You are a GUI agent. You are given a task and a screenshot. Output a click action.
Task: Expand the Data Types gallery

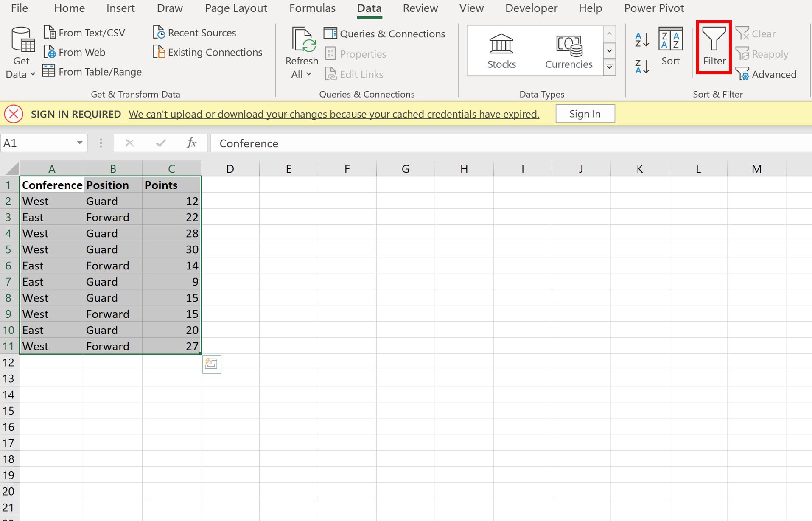609,67
